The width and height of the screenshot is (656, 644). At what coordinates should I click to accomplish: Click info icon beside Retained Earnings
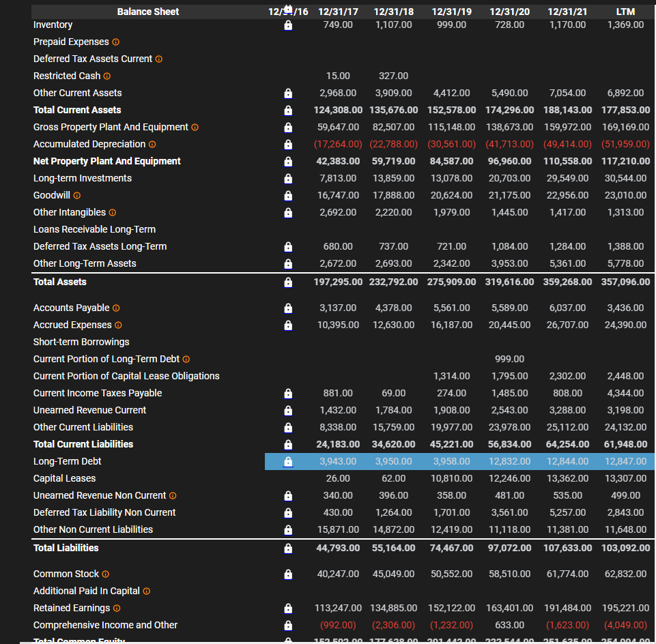point(117,608)
